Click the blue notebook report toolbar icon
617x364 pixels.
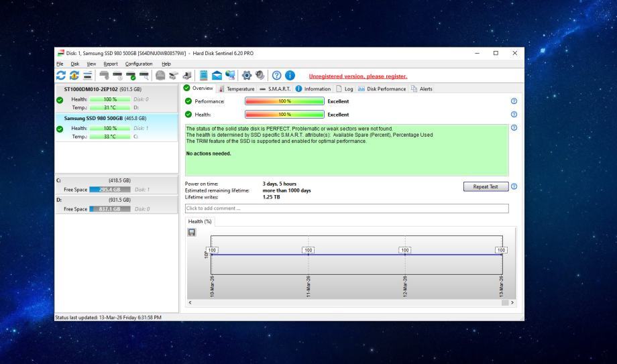click(201, 76)
